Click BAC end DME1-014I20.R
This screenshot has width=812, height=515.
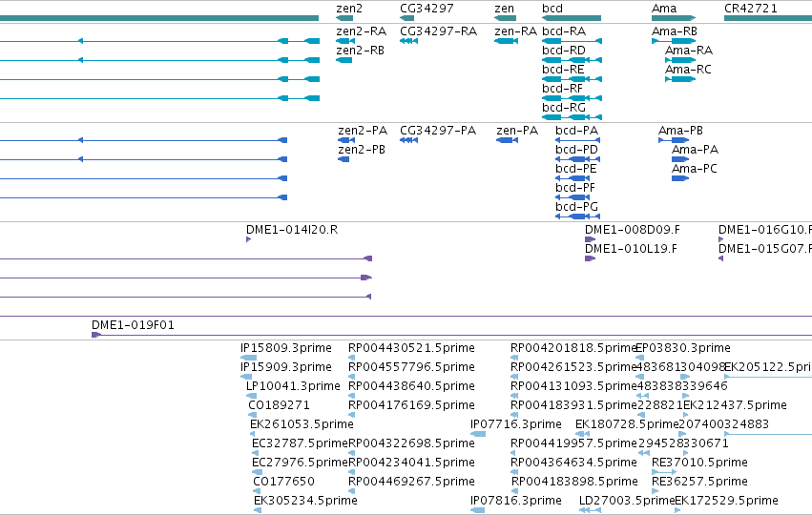click(x=249, y=239)
